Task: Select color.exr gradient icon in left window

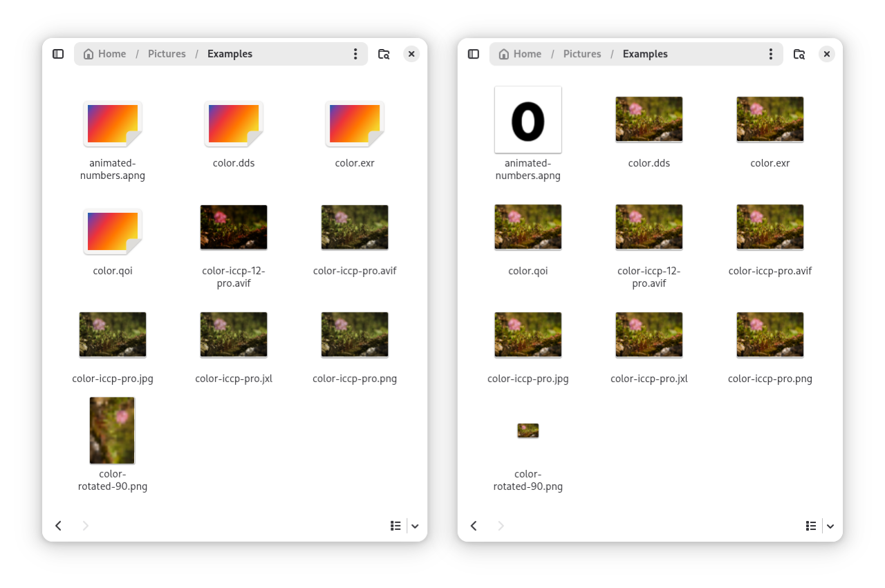Action: [355, 124]
